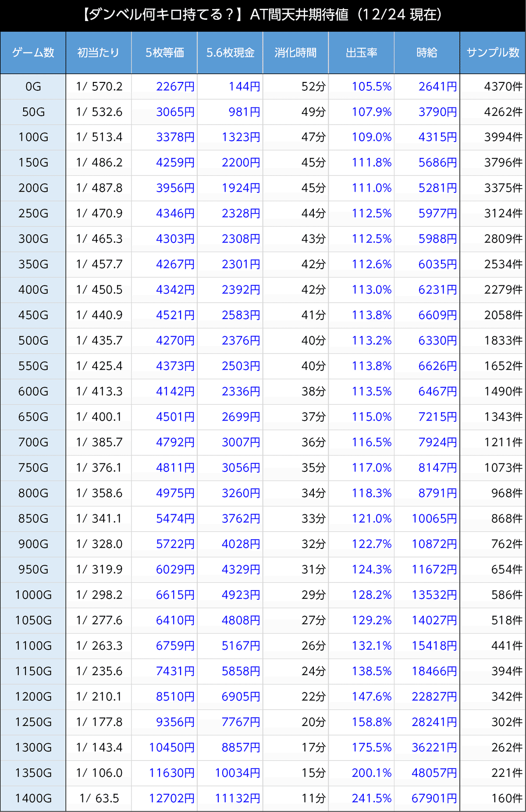
Task: Click the 44分 time cell
Action: 313,214
